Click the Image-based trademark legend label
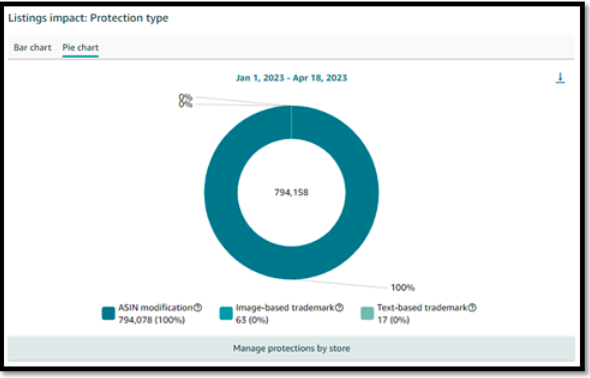 (x=285, y=308)
